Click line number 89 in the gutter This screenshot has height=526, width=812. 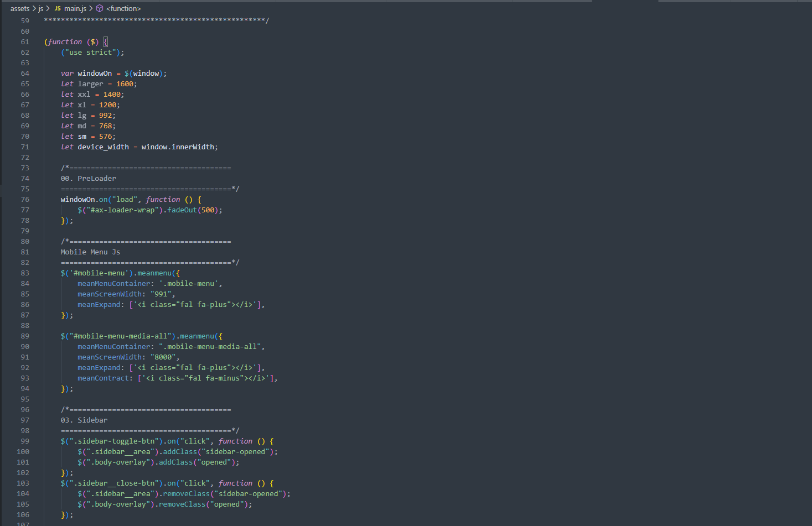pyautogui.click(x=25, y=336)
